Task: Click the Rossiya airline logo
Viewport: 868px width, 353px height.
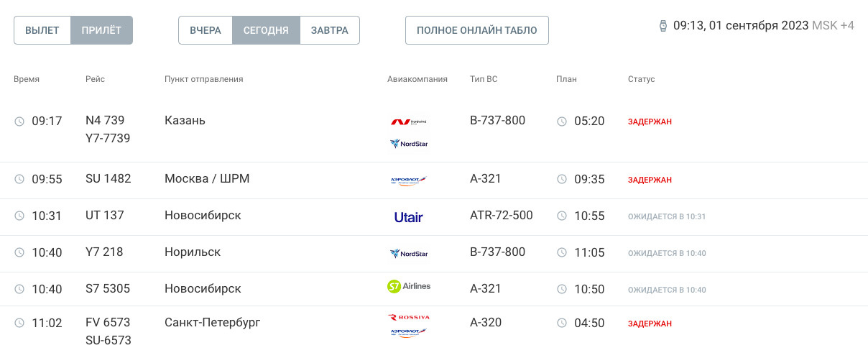Action: point(409,317)
